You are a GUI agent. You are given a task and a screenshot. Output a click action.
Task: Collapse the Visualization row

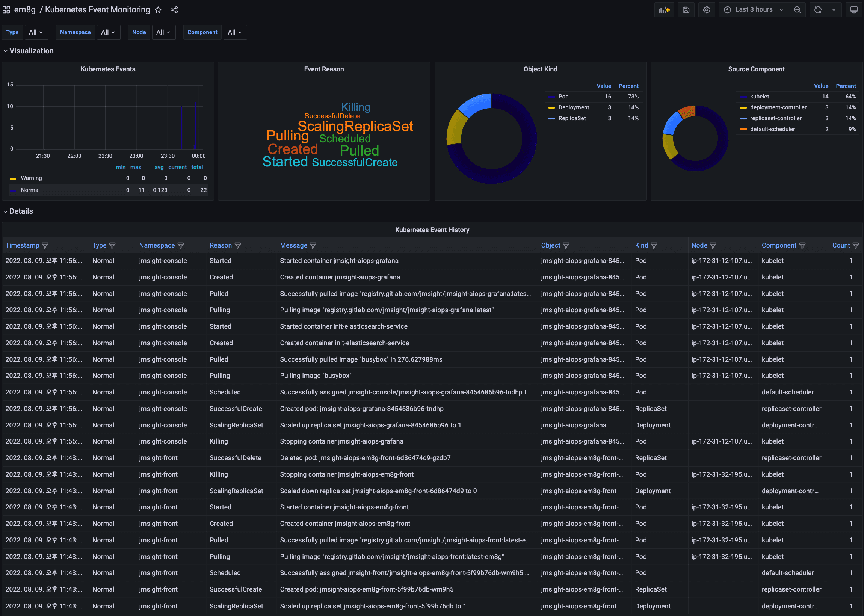point(31,51)
